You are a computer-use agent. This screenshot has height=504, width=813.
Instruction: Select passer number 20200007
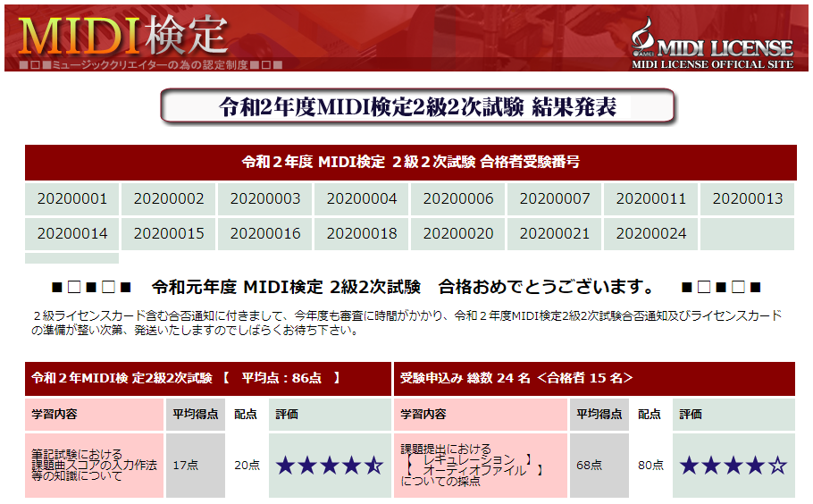click(x=554, y=199)
